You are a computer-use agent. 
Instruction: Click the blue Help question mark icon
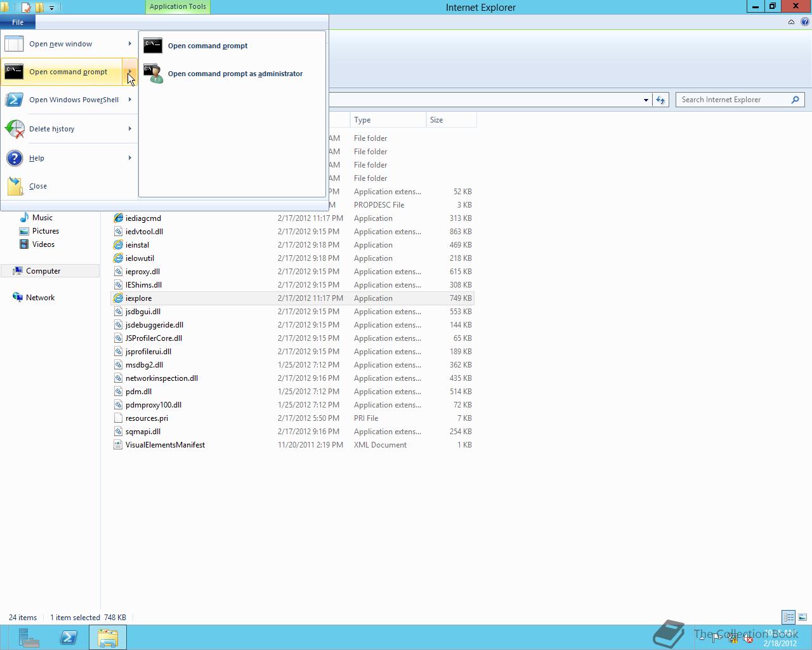(14, 158)
